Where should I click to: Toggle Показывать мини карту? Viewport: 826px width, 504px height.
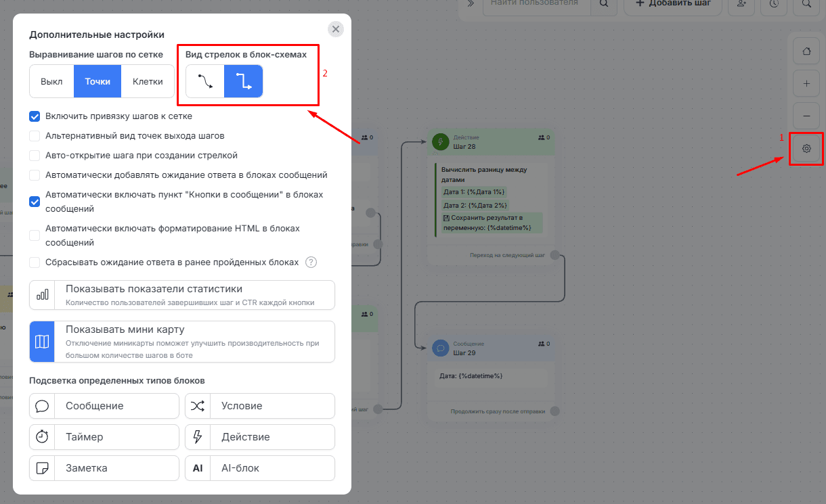click(x=182, y=342)
